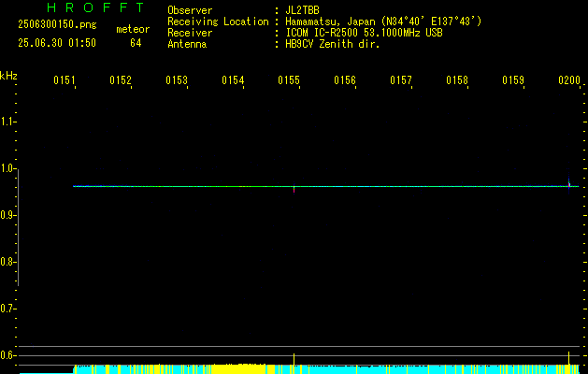Click time marker 0158
The height and width of the screenshot is (374, 588).
click(457, 80)
